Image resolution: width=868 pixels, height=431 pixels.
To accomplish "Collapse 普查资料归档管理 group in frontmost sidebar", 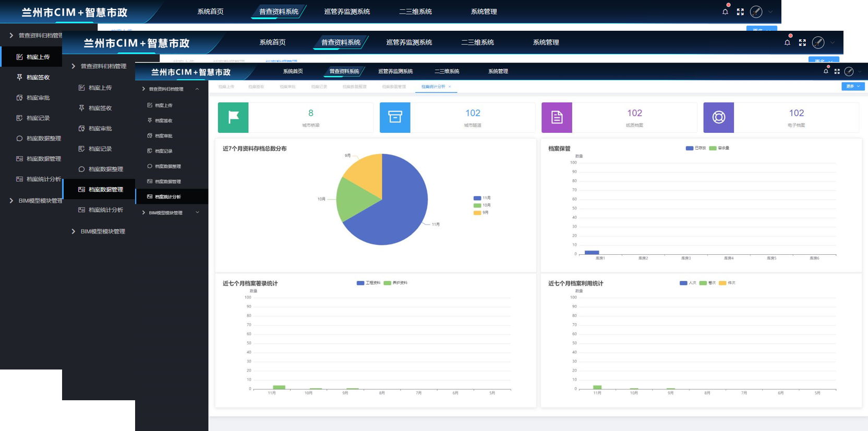I will [197, 89].
